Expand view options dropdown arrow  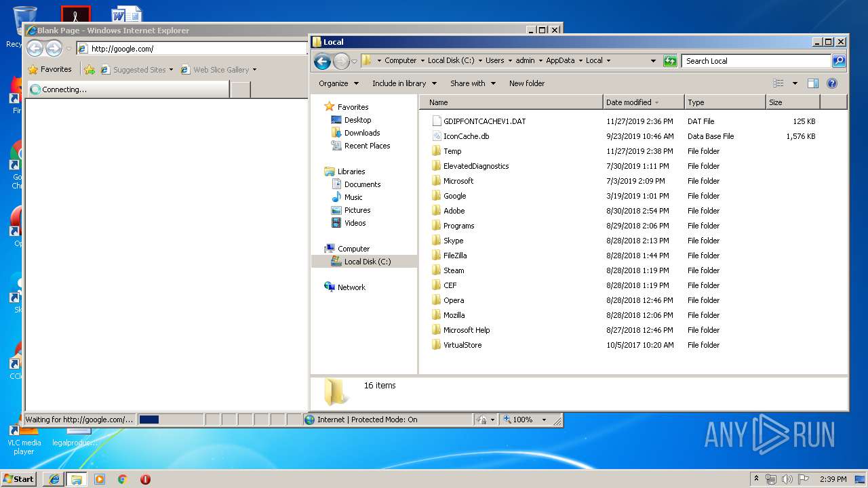[795, 83]
